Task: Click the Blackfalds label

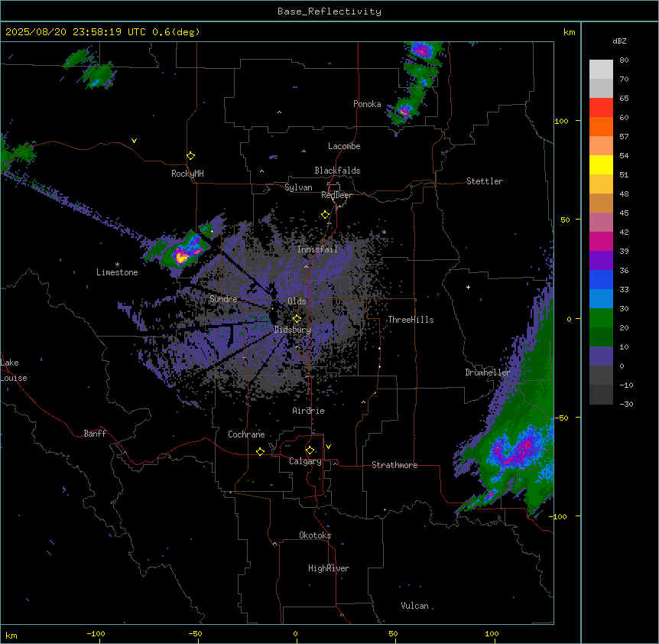Action: 337,171
